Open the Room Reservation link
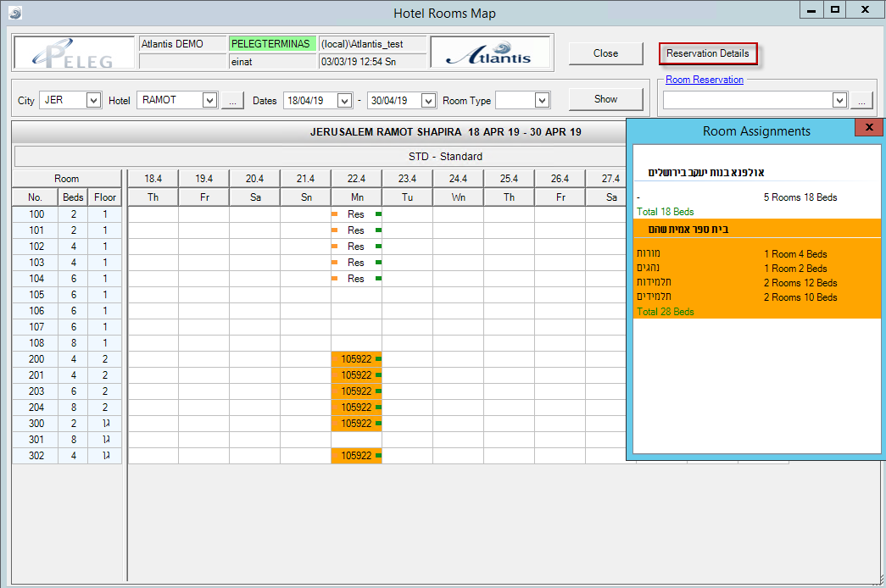 tap(704, 80)
